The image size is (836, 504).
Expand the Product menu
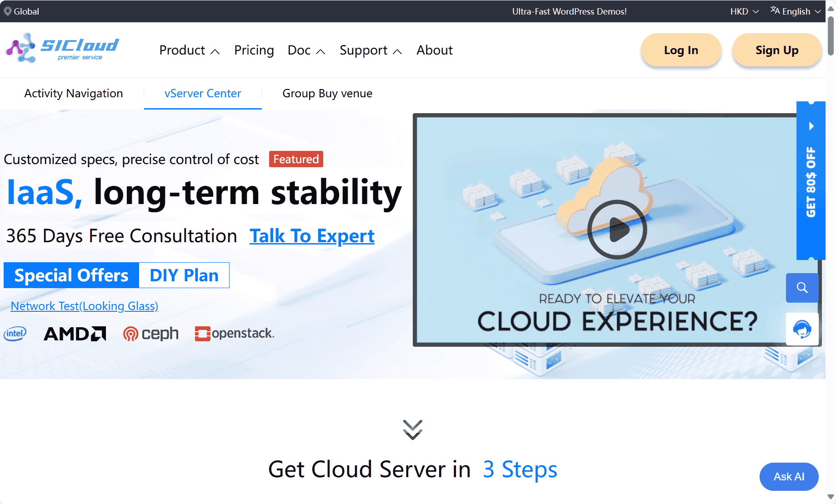(189, 50)
